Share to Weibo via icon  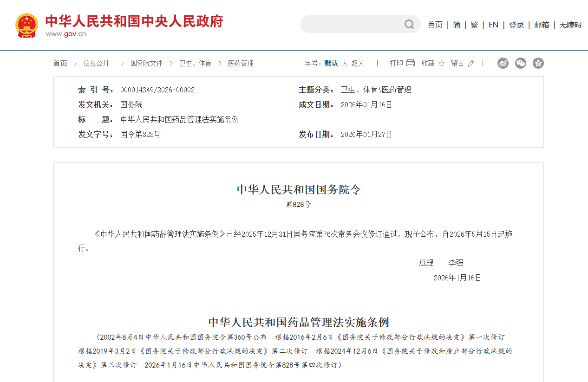[x=503, y=63]
